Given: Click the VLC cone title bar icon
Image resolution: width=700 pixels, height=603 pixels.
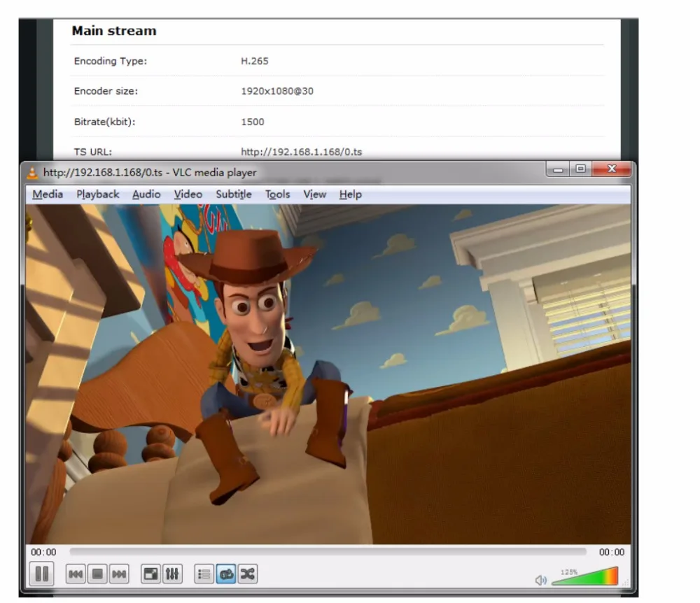Looking at the screenshot, I should [33, 173].
